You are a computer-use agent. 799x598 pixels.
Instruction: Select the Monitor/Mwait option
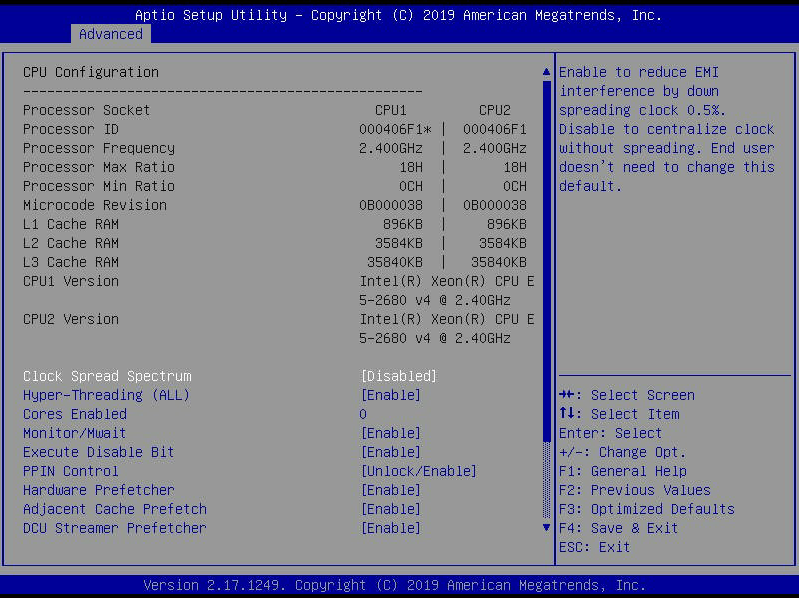[x=74, y=433]
